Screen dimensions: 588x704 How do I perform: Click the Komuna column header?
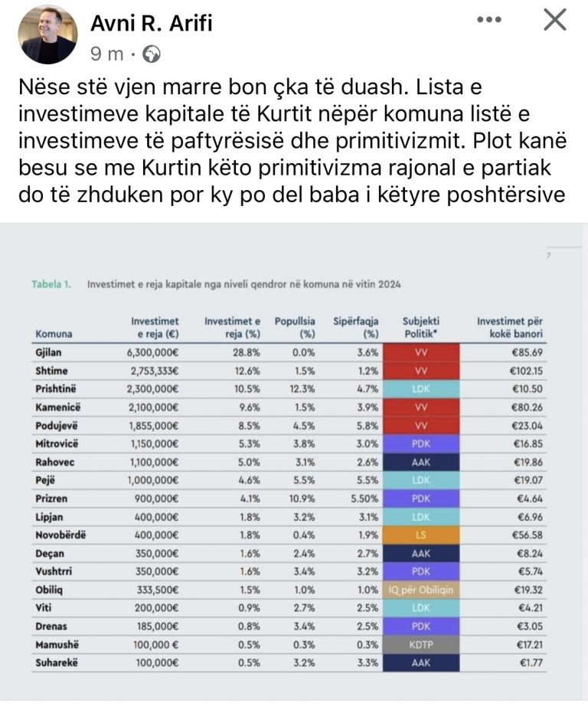(54, 334)
